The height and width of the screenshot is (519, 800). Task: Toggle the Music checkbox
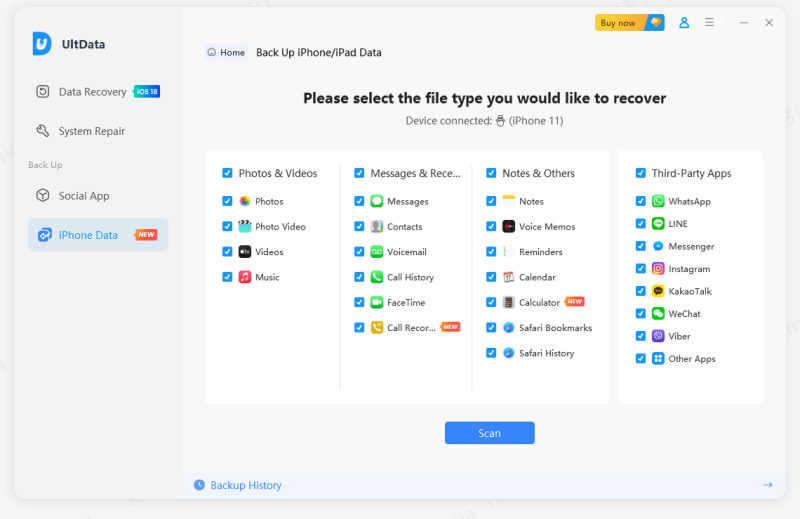228,277
